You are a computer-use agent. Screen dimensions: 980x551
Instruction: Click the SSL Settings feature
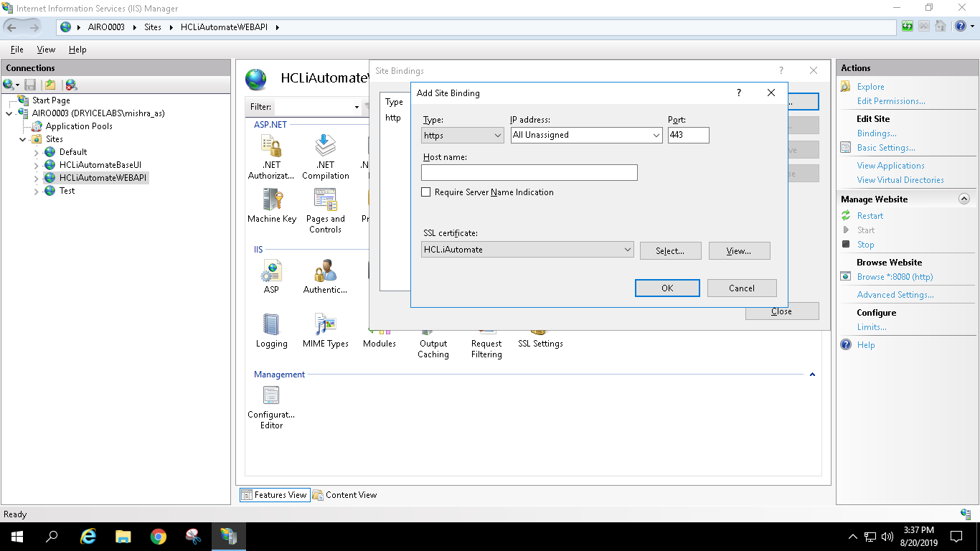[x=540, y=344]
